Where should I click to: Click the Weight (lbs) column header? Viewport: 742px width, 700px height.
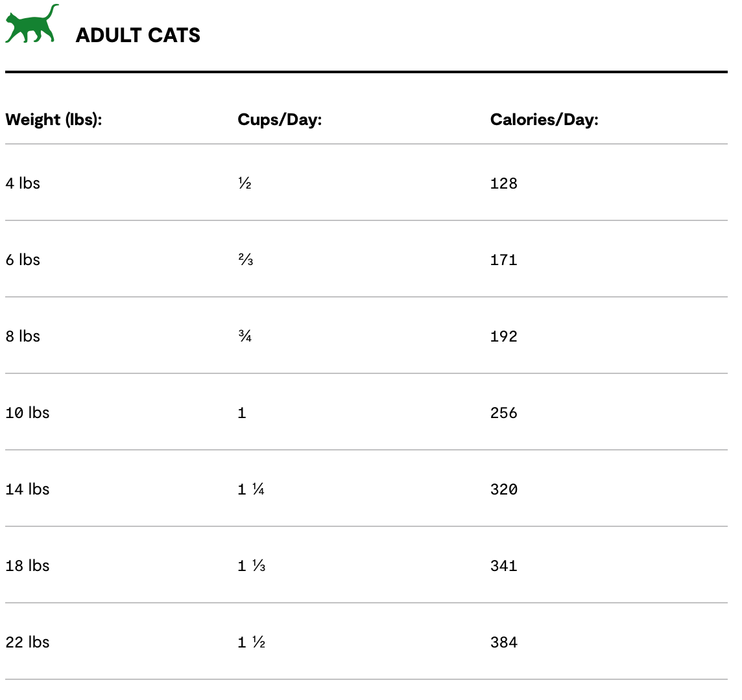[54, 120]
